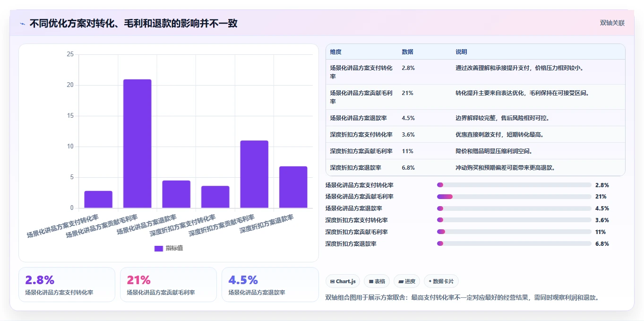This screenshot has width=644, height=321.
Task: Click the 指标值 legend label
Action: tap(174, 248)
